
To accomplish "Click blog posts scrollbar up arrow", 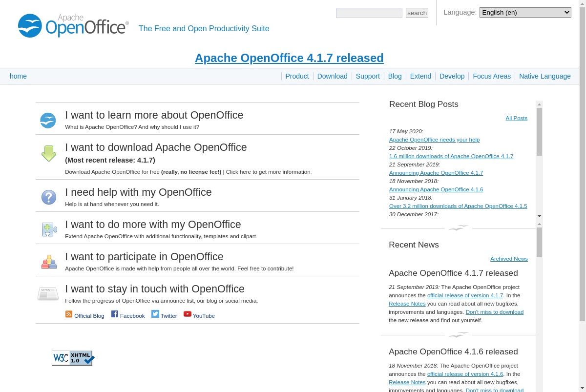I will 540,104.
